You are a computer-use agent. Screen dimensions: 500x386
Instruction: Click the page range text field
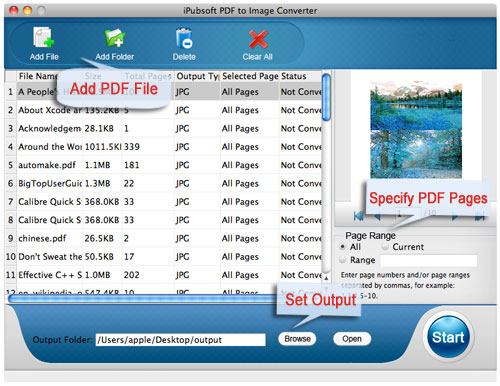[429, 260]
